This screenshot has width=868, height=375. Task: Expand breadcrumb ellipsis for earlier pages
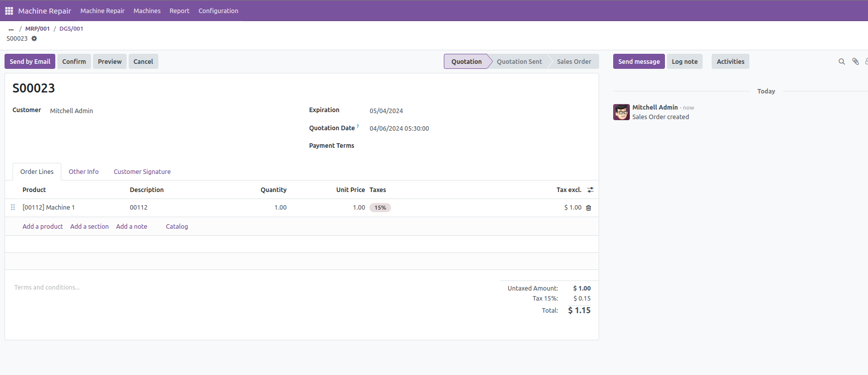[x=11, y=29]
